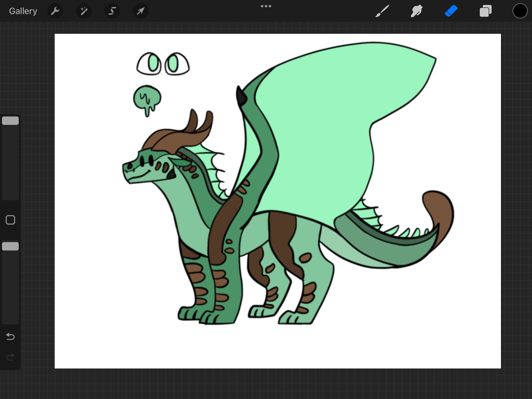This screenshot has width=532, height=399.
Task: Tap the three-dot menu at top
Action: coord(266,6)
